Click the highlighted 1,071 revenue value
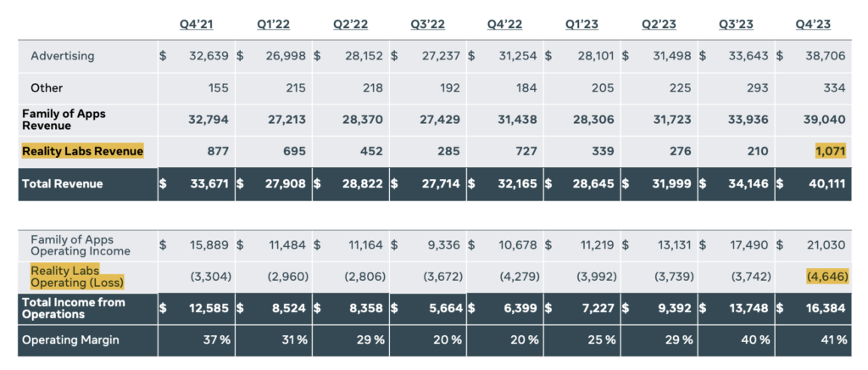Image resolution: width=868 pixels, height=370 pixels. point(829,151)
